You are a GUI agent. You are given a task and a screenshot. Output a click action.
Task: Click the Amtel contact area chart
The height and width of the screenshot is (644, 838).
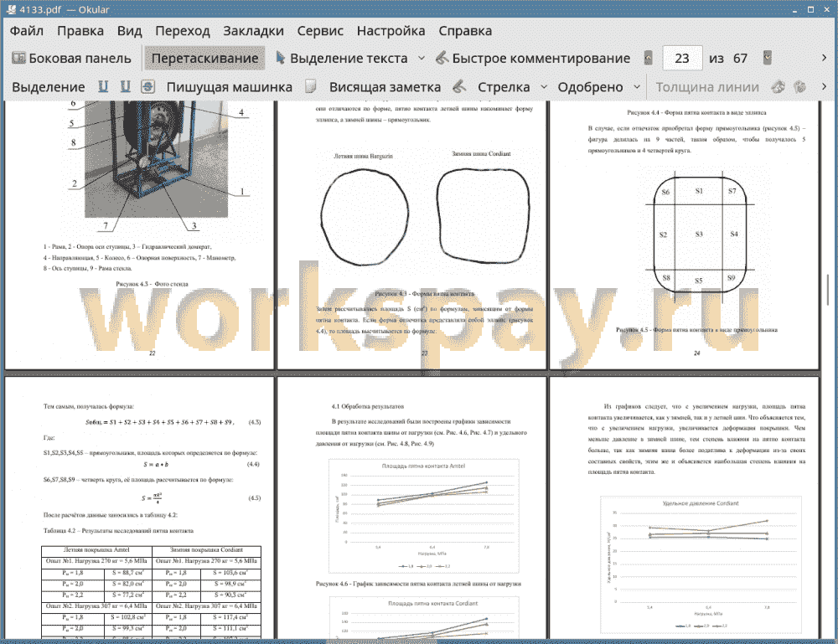423,516
